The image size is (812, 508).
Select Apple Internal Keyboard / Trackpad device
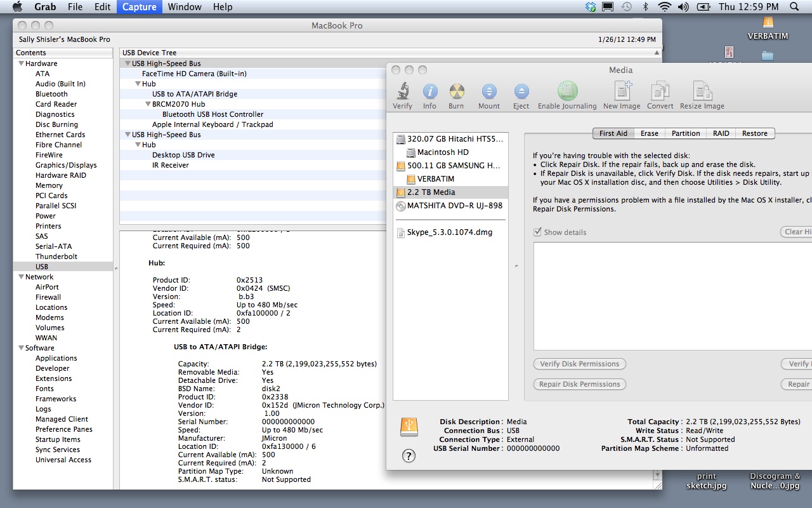pos(213,124)
